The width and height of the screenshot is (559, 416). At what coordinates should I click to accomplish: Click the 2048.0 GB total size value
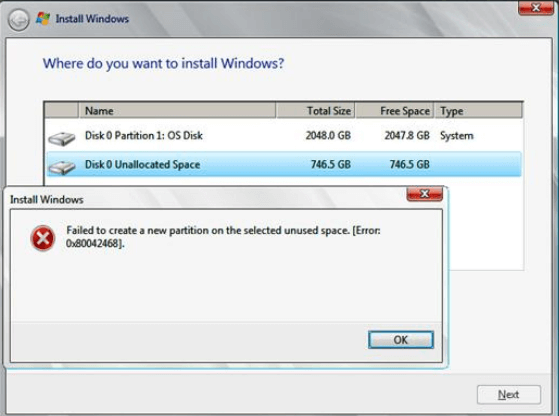[328, 135]
